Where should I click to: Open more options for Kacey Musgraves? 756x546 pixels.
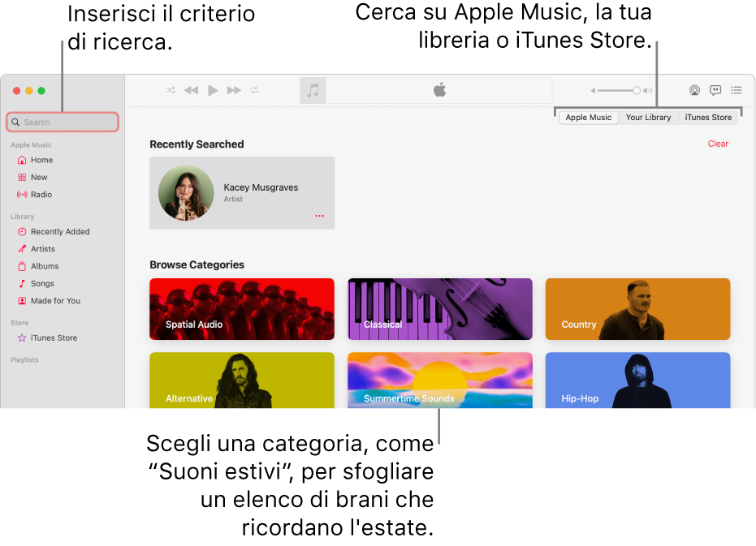coord(319,216)
